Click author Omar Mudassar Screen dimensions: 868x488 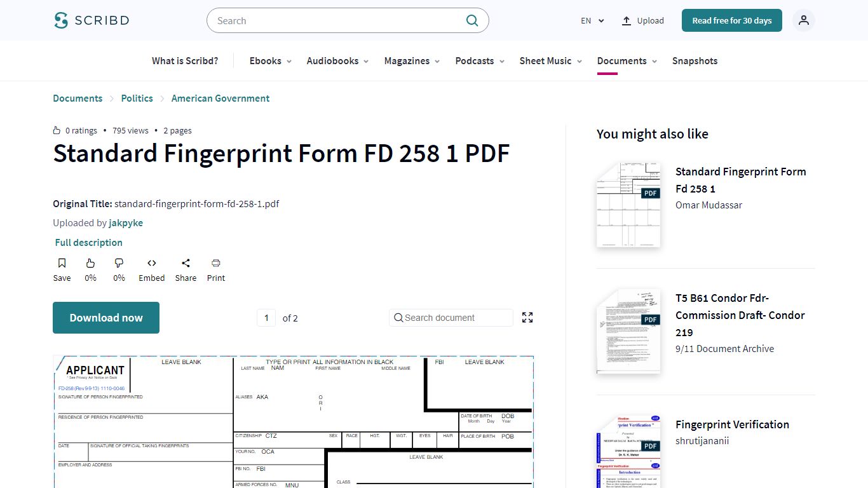click(x=709, y=205)
